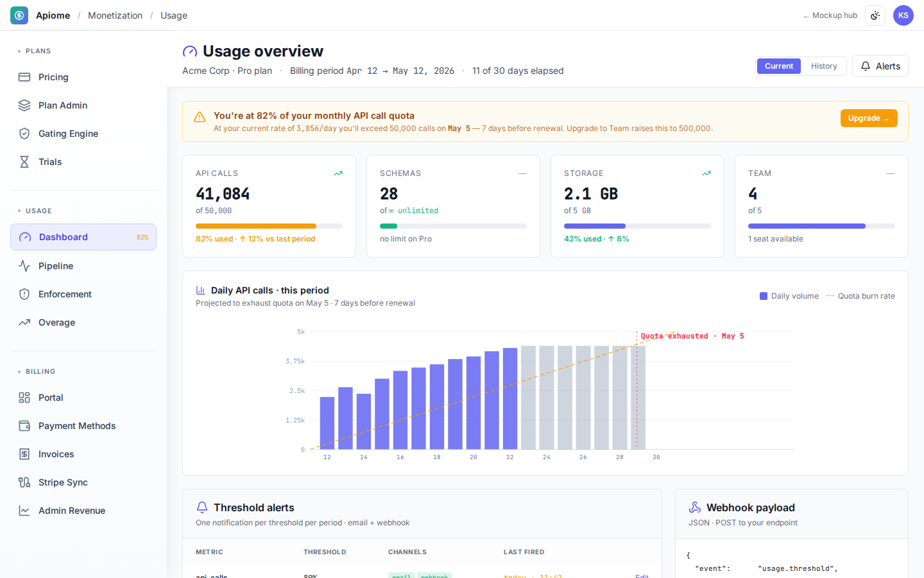Navigate to Enforcement in sidebar
Viewport: 924px width, 578px height.
pyautogui.click(x=83, y=294)
